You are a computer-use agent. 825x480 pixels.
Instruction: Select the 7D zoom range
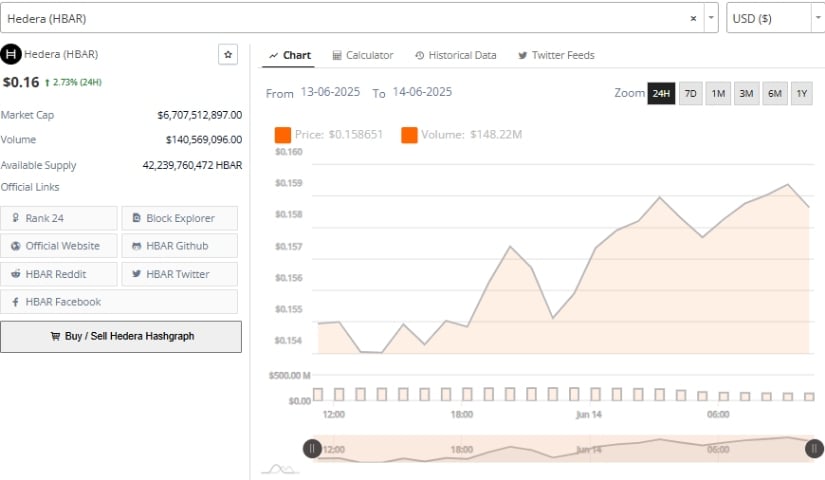point(691,94)
